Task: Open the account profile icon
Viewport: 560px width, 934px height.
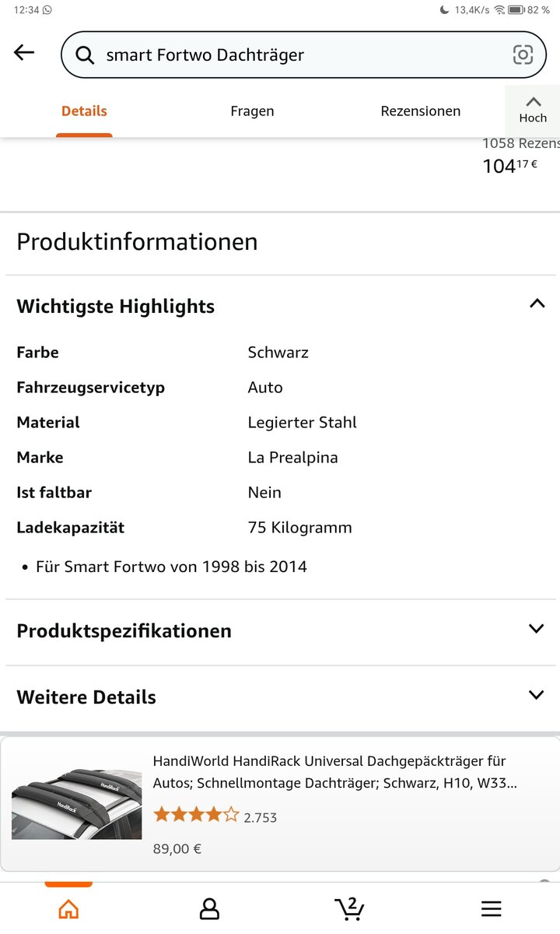Action: tap(209, 908)
